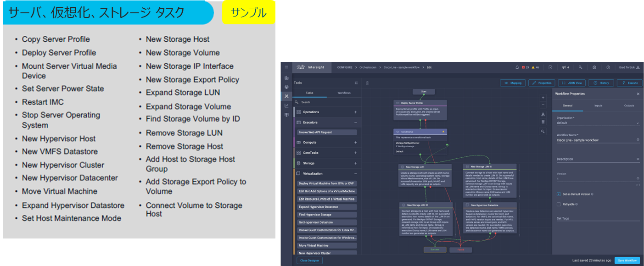644x266 pixels.
Task: Open the Intersight hamburger menu
Action: [286, 67]
